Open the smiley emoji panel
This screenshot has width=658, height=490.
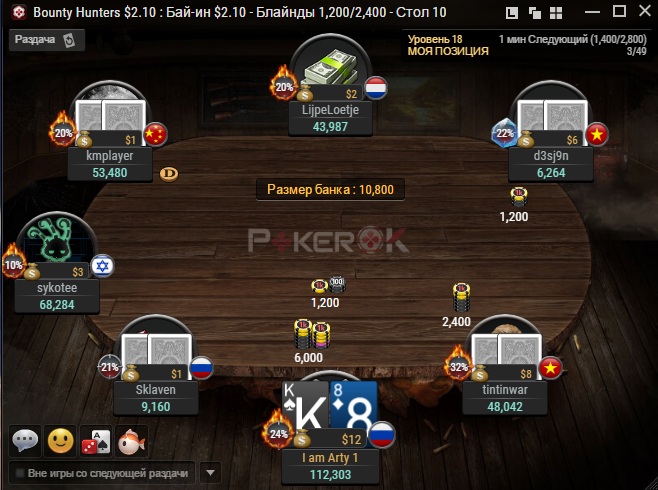click(60, 440)
